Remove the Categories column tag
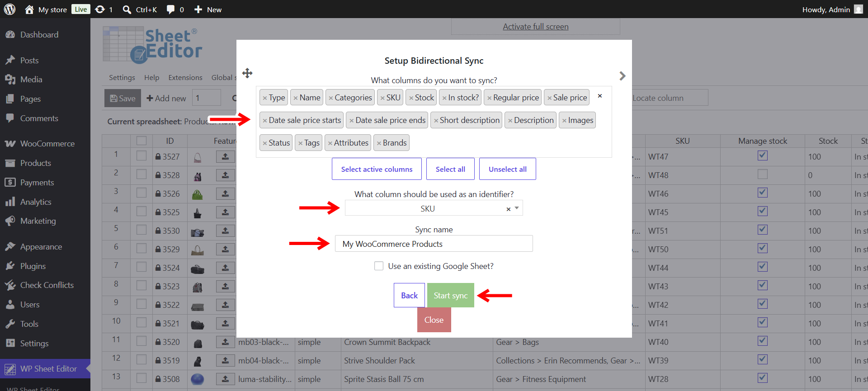The height and width of the screenshot is (391, 868). [331, 98]
